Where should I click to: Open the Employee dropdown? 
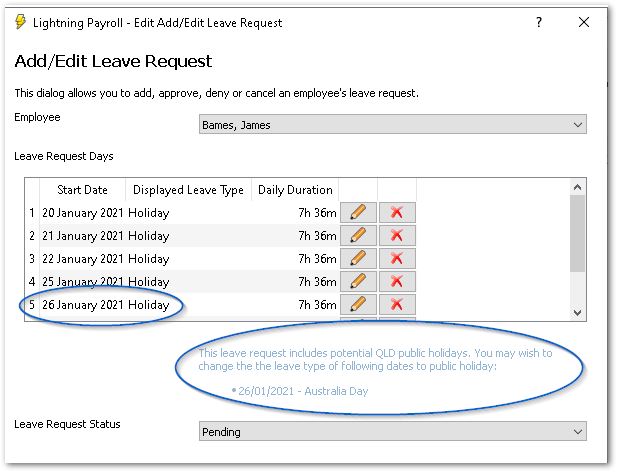point(392,125)
